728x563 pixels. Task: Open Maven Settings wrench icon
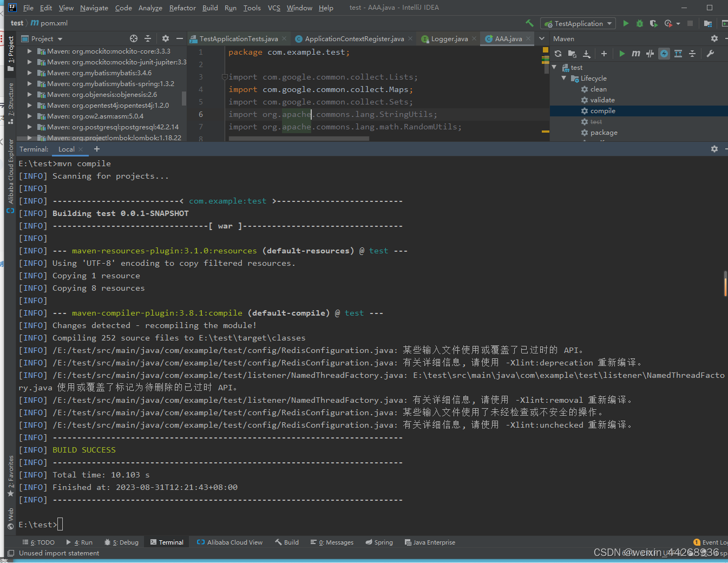[x=710, y=54]
